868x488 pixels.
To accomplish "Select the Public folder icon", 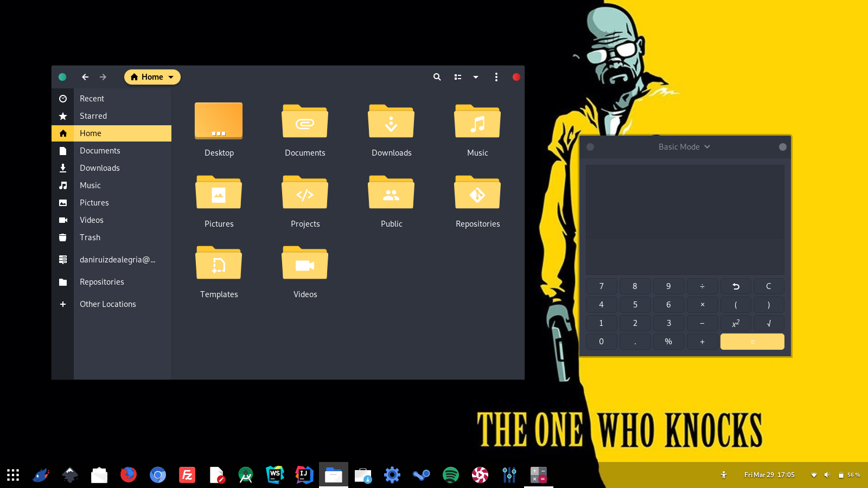I will click(391, 192).
